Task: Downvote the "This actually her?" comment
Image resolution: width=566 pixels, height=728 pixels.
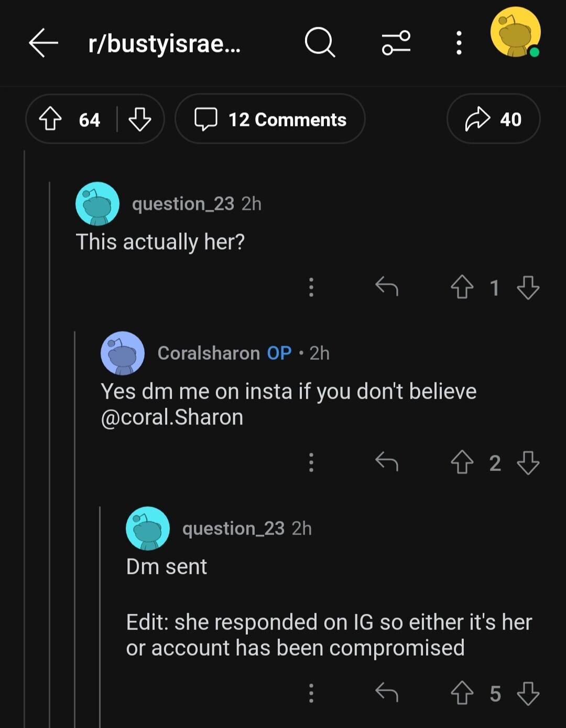Action: pos(528,287)
